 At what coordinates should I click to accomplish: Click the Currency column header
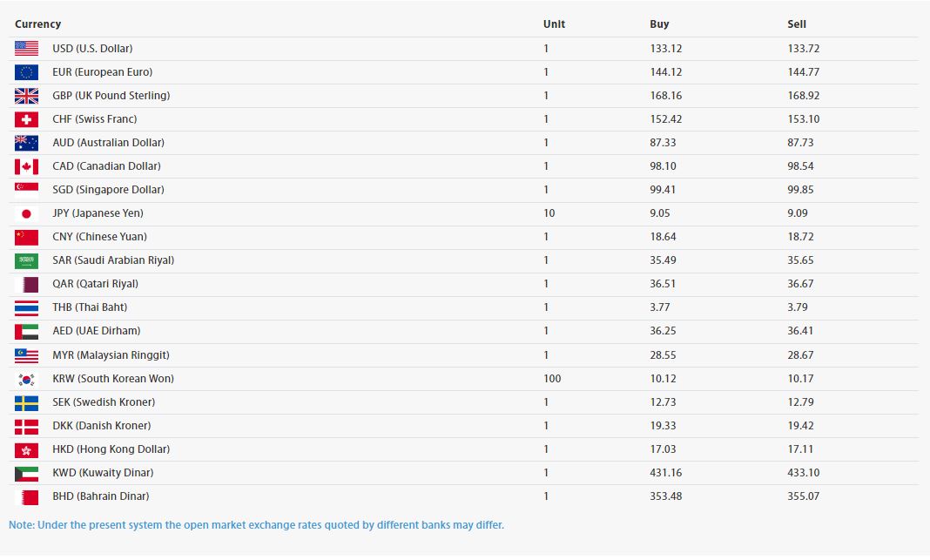[37, 24]
